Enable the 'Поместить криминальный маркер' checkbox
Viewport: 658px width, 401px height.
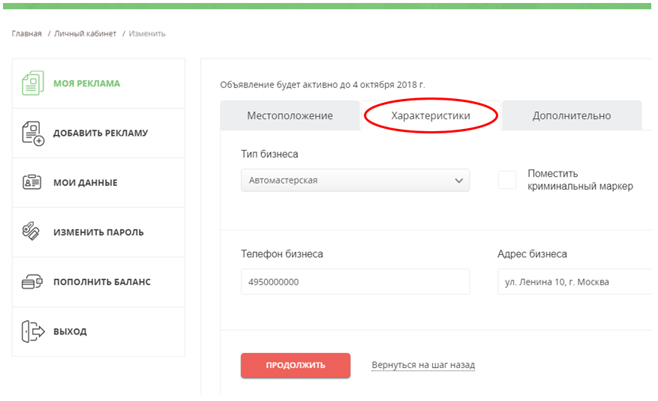(x=507, y=180)
